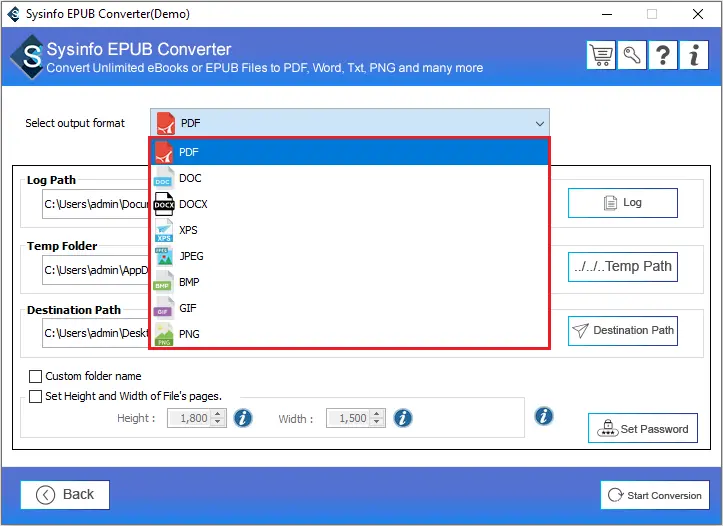This screenshot has height=526, width=723.
Task: Click the Log button
Action: tap(622, 203)
